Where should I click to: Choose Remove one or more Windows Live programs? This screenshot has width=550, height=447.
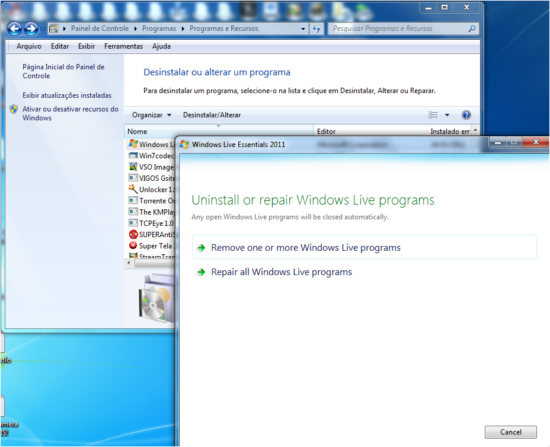tap(364, 247)
